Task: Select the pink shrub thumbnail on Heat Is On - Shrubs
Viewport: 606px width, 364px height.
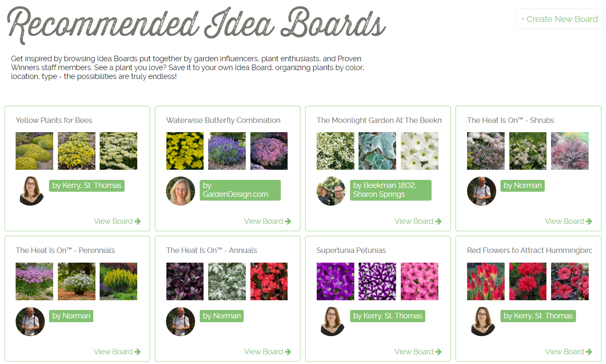Action: (x=570, y=151)
